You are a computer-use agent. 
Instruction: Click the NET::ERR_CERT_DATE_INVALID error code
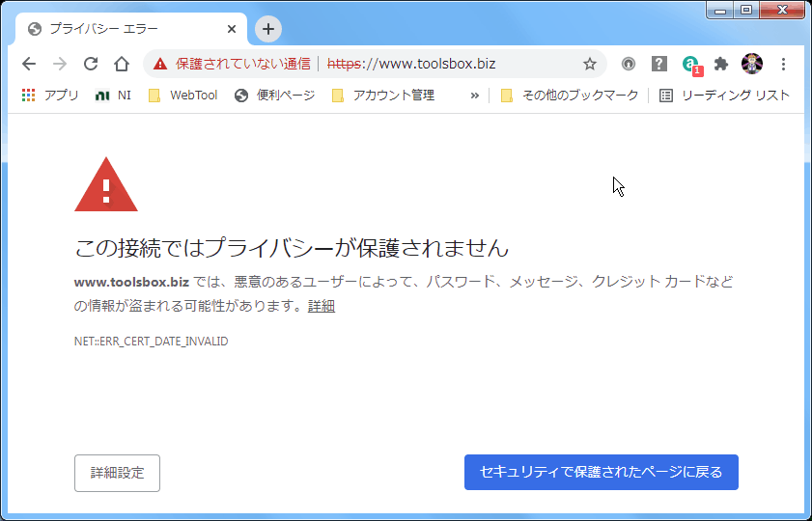(x=152, y=341)
